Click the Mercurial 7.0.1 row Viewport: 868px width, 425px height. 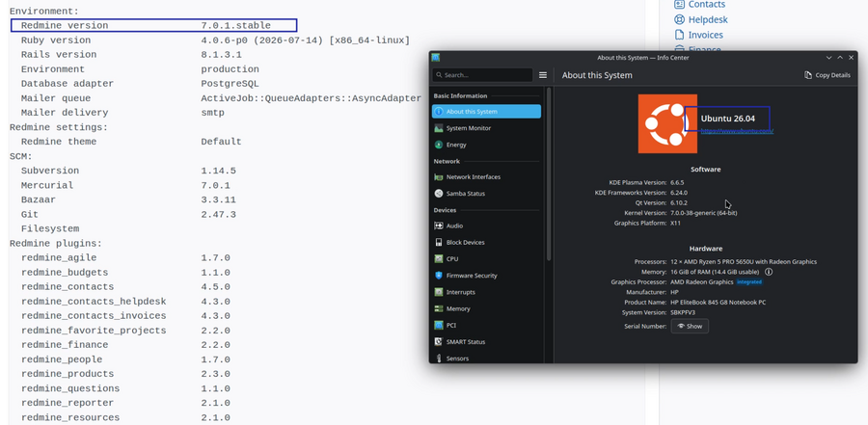pyautogui.click(x=125, y=185)
